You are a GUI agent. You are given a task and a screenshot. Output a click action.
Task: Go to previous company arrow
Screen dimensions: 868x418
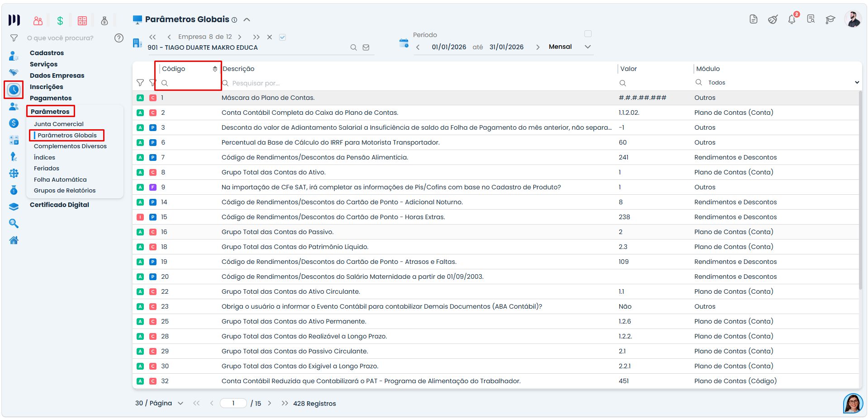coord(169,37)
